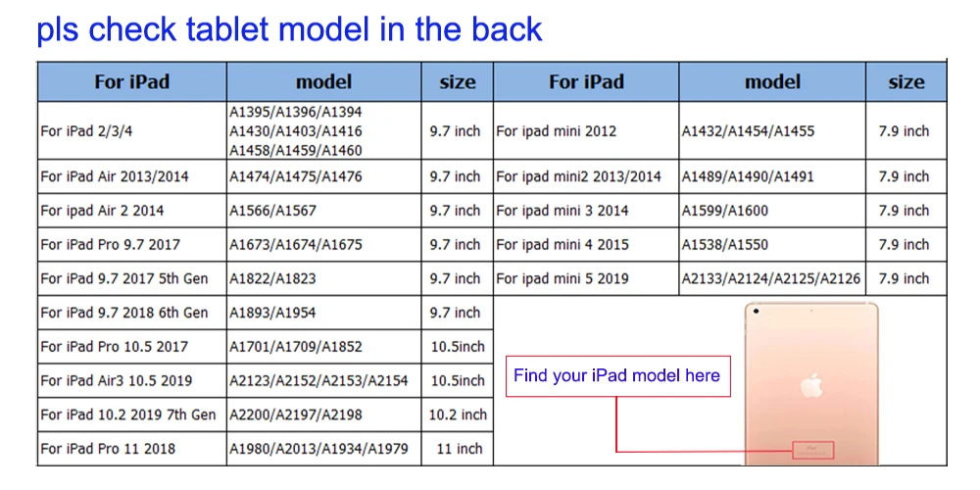This screenshot has height=490, width=980.
Task: Click the 'A1538/A1550' model cell
Action: 772,244
